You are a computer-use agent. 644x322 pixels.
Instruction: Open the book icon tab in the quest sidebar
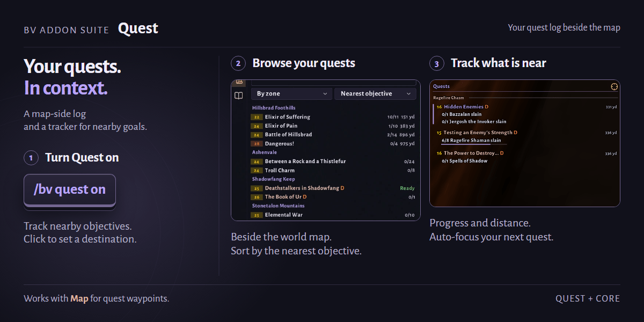coord(239,96)
